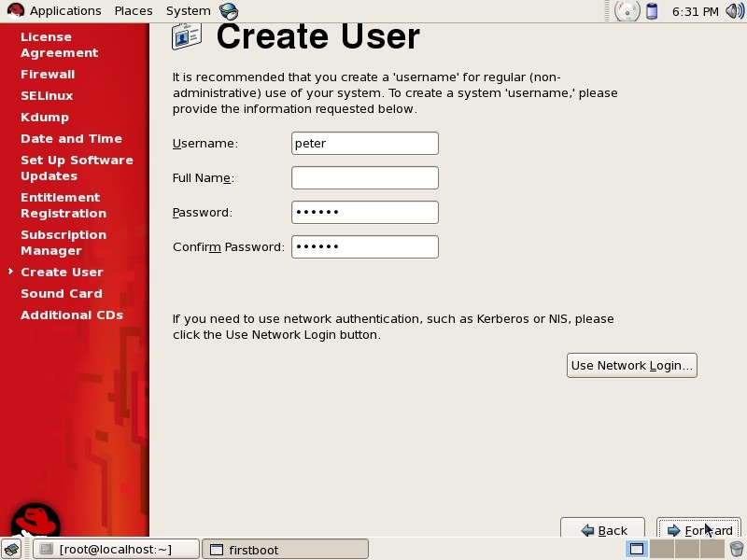Go Back to the previous step
This screenshot has width=747, height=560.
coord(602,527)
